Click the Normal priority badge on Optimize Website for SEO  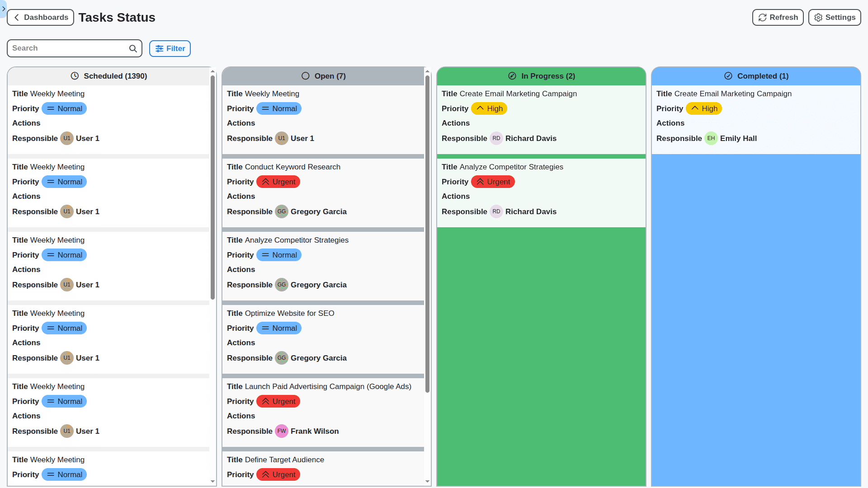(279, 328)
